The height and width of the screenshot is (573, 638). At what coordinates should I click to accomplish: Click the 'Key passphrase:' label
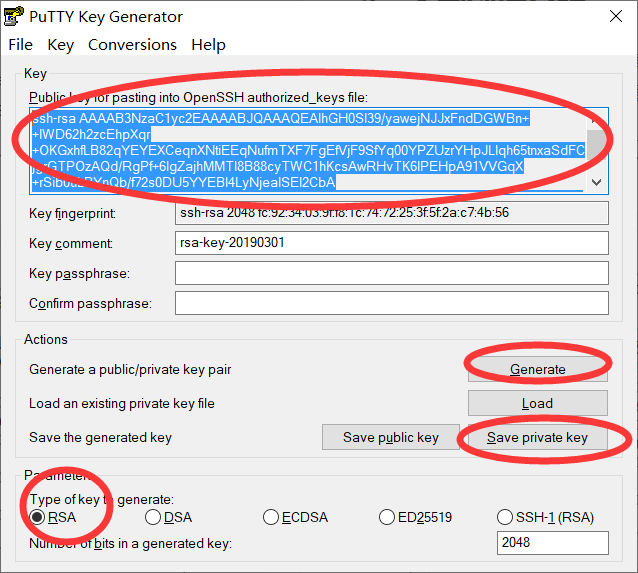coord(79,274)
